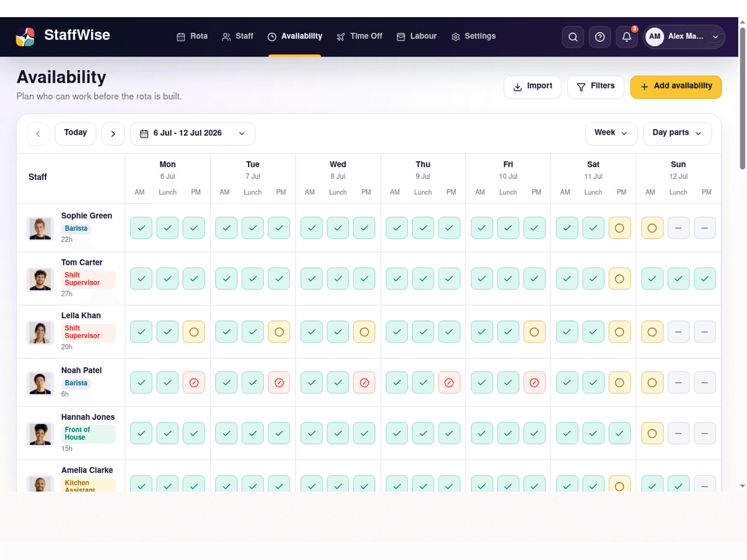Click Tom Carter's profile photo
Screen dimensions: 747x560
pyautogui.click(x=40, y=279)
